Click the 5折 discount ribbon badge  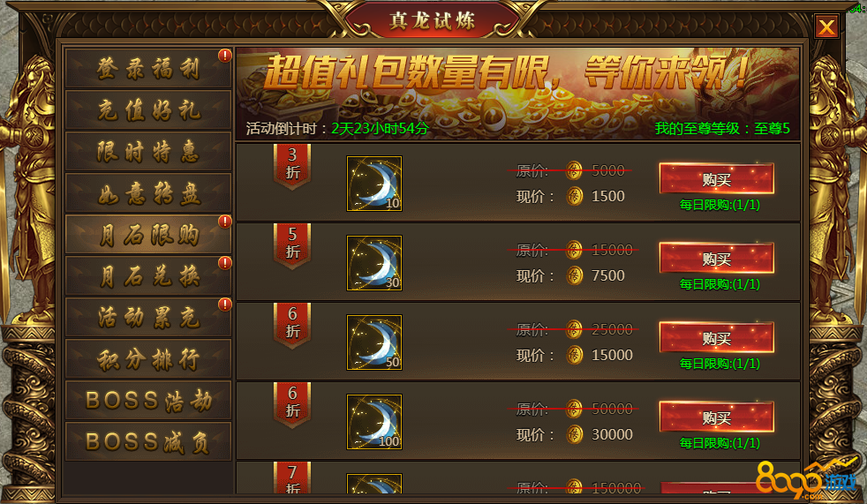(292, 246)
